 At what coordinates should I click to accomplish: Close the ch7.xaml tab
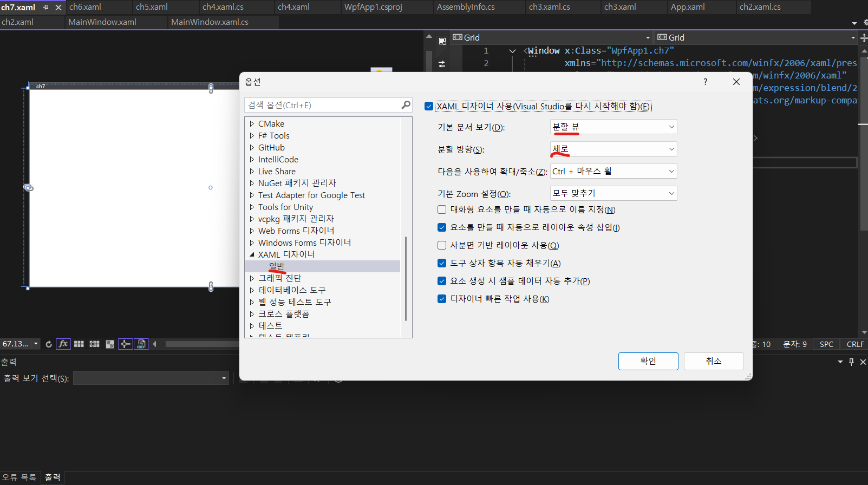tap(58, 8)
